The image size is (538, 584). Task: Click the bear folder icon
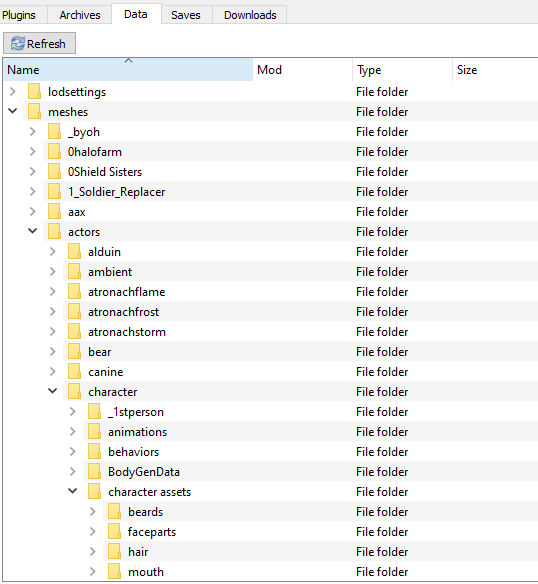click(x=75, y=352)
